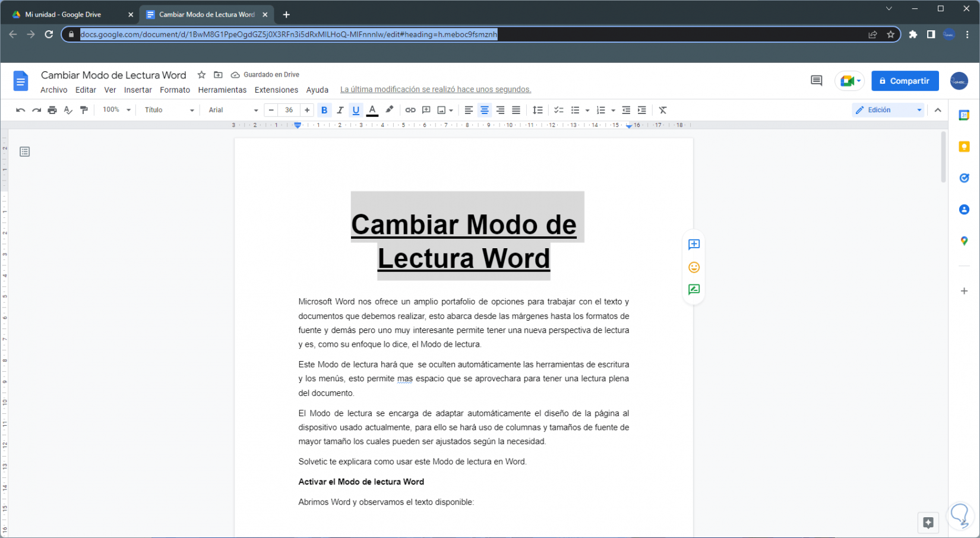Add an emoji reaction

pyautogui.click(x=694, y=267)
